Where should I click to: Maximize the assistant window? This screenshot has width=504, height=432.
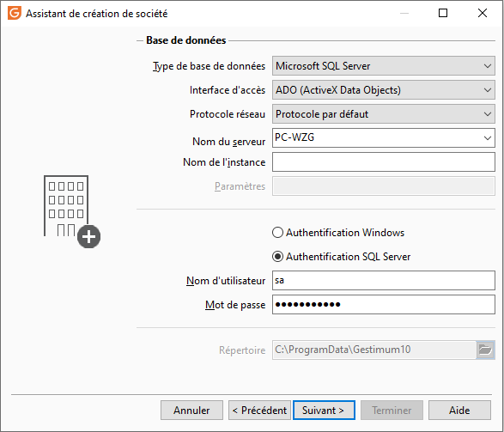point(443,13)
